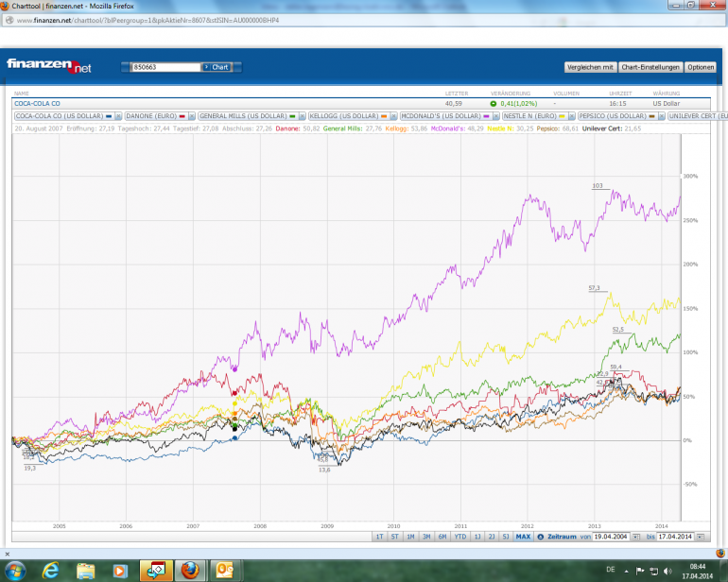Remove Danone (Euro) series via its x

(x=191, y=116)
